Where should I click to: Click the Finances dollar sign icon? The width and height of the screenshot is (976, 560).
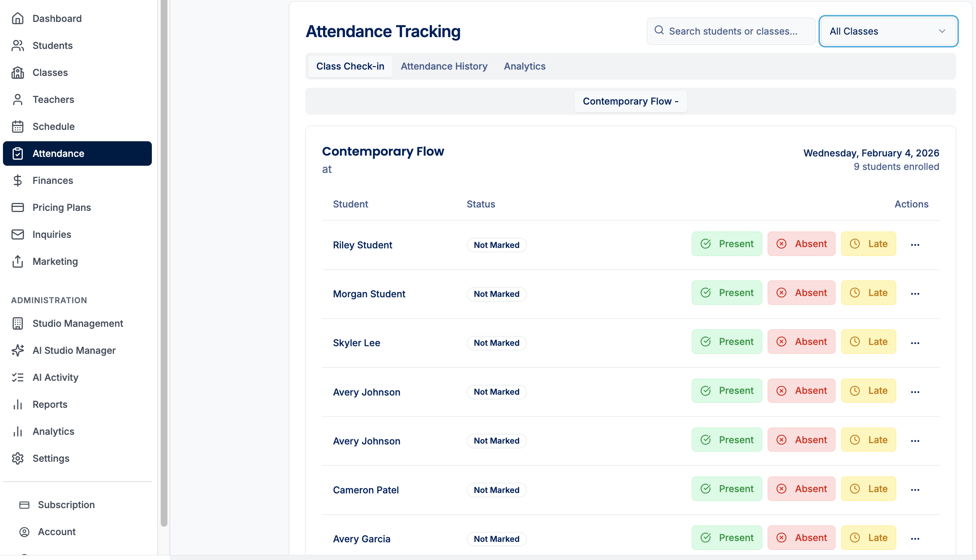point(18,180)
